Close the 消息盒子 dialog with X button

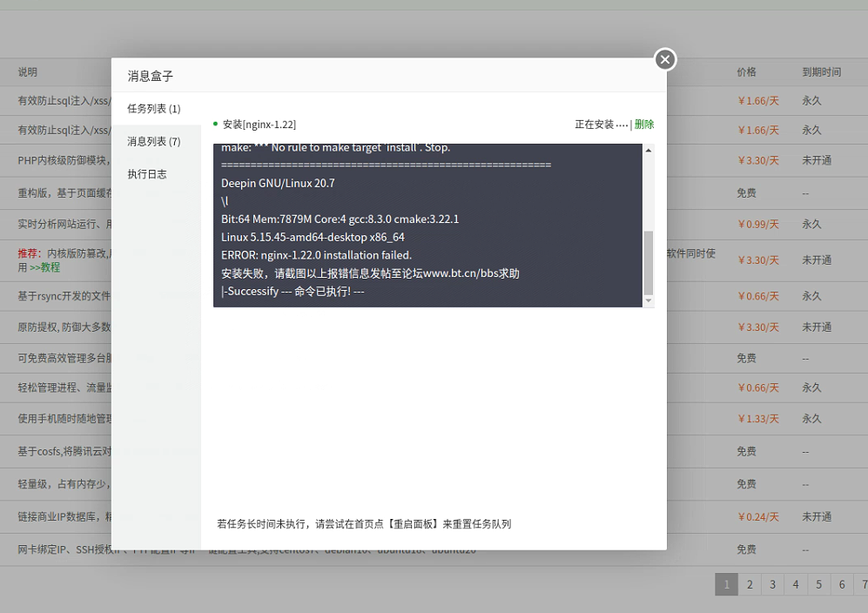coord(665,59)
